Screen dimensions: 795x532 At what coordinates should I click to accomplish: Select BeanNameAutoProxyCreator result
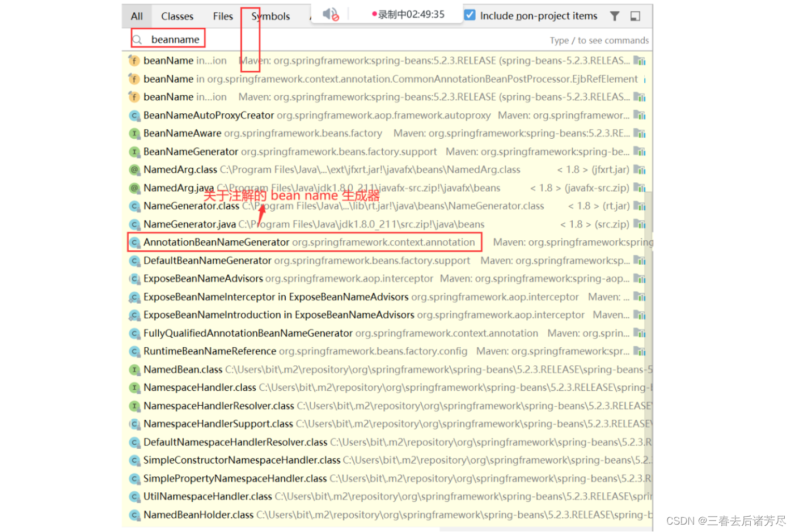click(388, 115)
